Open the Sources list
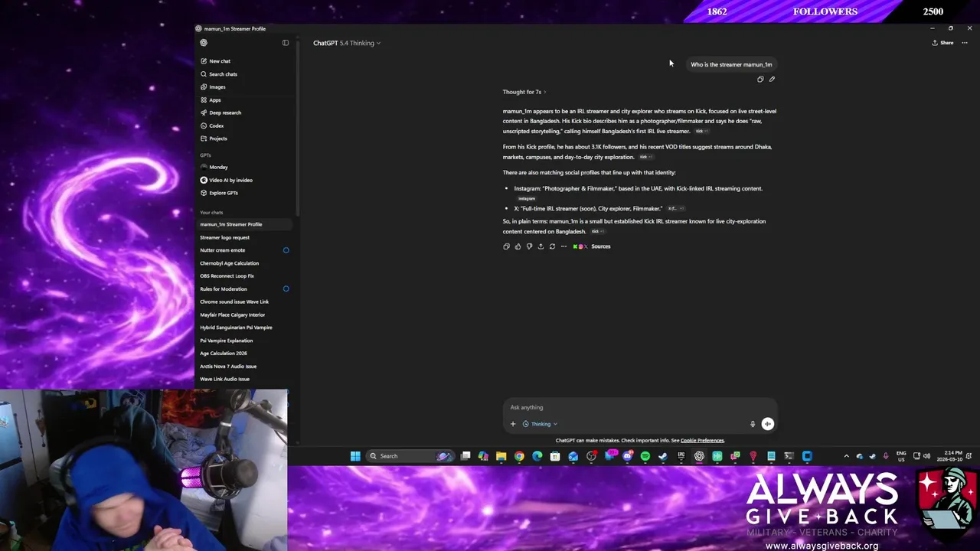 592,246
